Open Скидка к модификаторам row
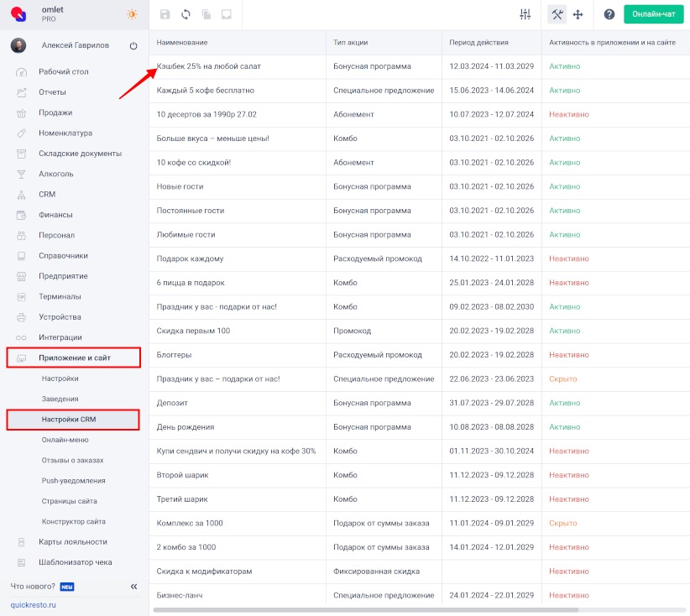 pyautogui.click(x=420, y=572)
